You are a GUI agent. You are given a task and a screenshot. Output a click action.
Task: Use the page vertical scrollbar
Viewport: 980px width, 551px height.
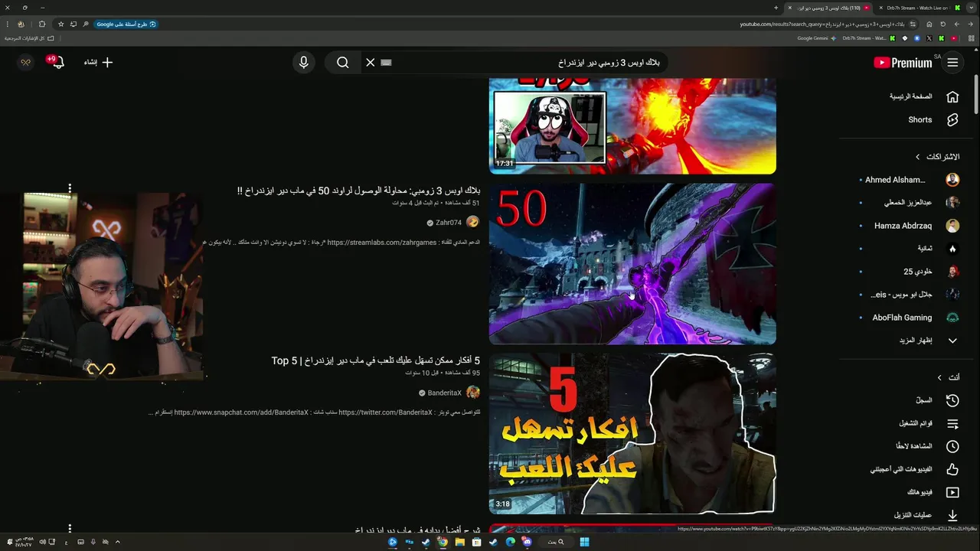click(975, 96)
